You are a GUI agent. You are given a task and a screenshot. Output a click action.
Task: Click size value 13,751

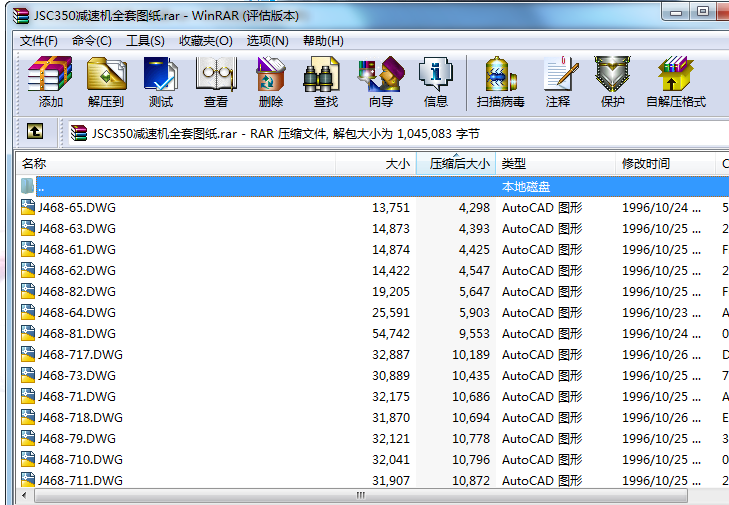coord(391,207)
